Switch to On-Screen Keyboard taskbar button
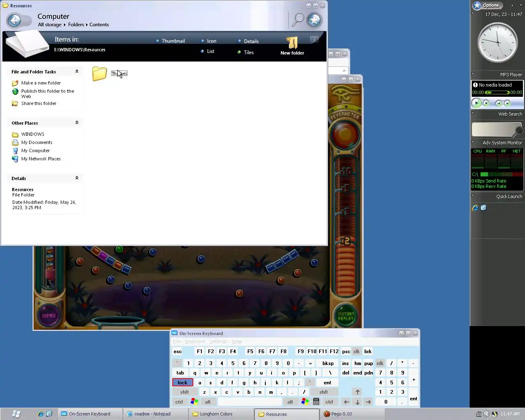525x420 pixels. pos(90,414)
